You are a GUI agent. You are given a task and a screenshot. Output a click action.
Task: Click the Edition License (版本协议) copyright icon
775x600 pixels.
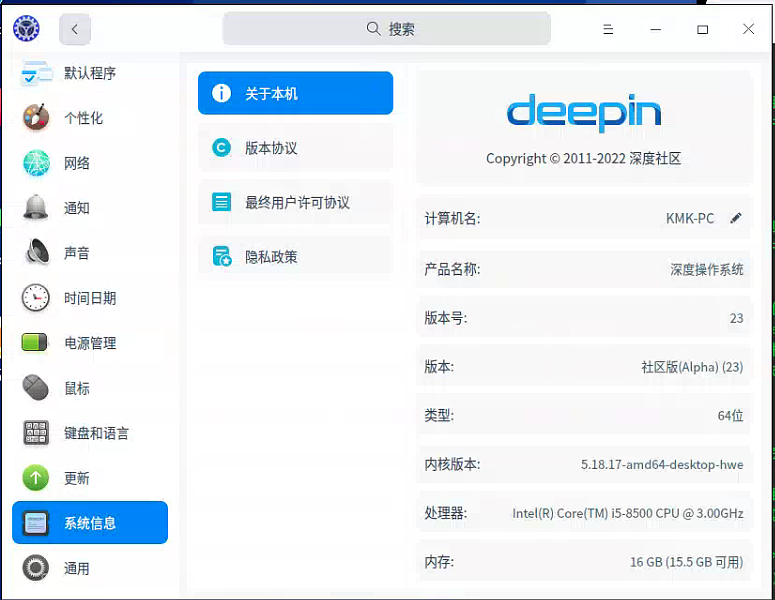point(221,147)
